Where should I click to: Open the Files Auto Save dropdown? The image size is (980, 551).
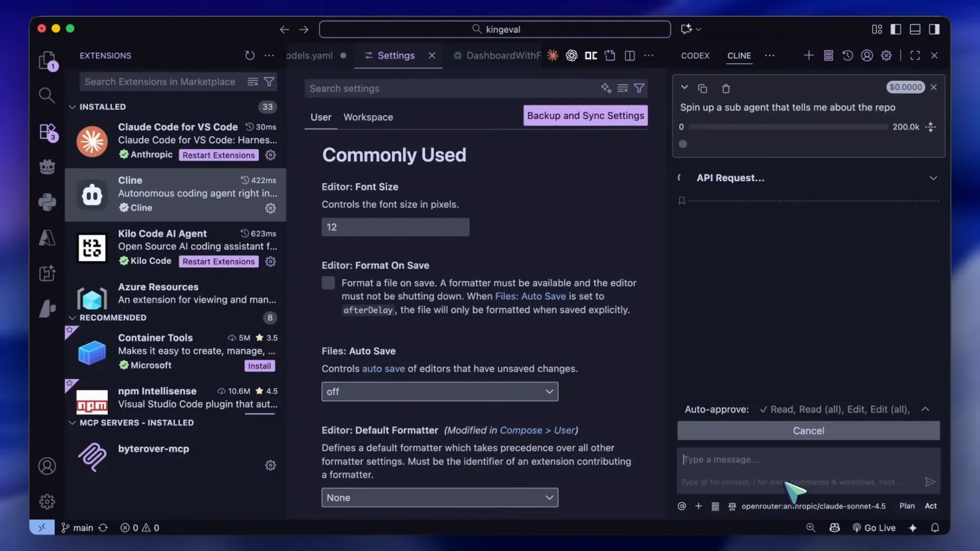(x=440, y=391)
